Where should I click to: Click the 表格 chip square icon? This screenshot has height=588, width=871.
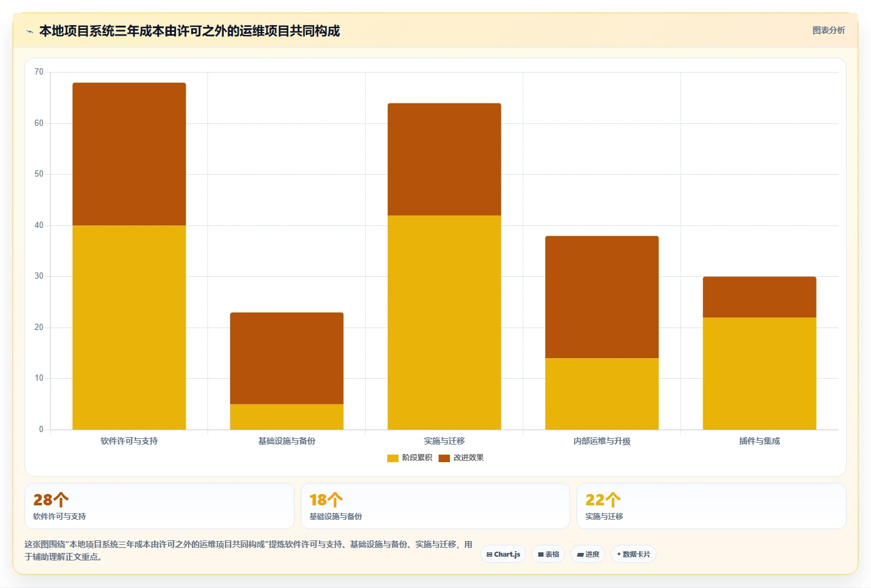541,555
